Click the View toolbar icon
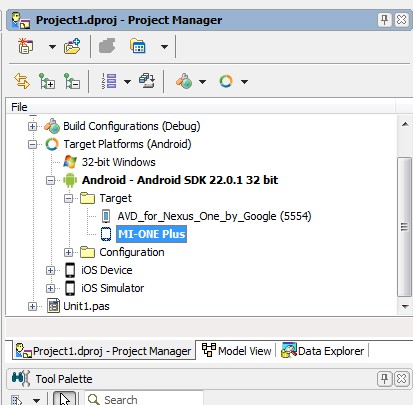 coord(138,46)
